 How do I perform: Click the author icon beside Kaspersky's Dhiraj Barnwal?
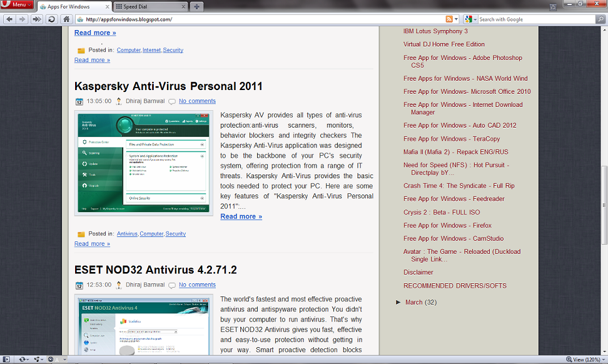click(119, 101)
